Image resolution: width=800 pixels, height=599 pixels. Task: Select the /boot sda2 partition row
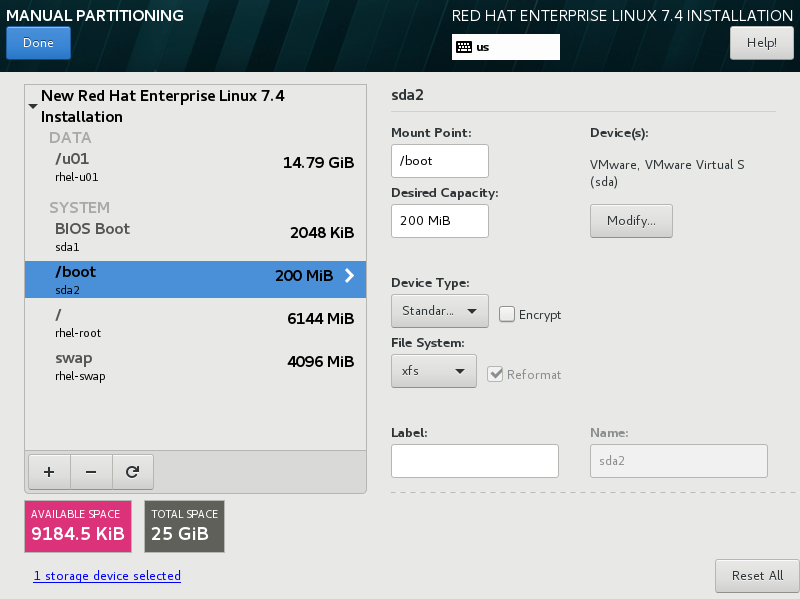click(195, 280)
